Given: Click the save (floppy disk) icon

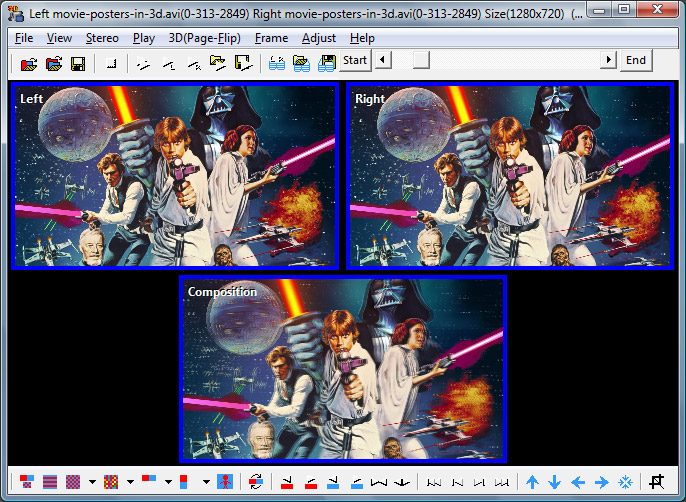Looking at the screenshot, I should [x=77, y=62].
